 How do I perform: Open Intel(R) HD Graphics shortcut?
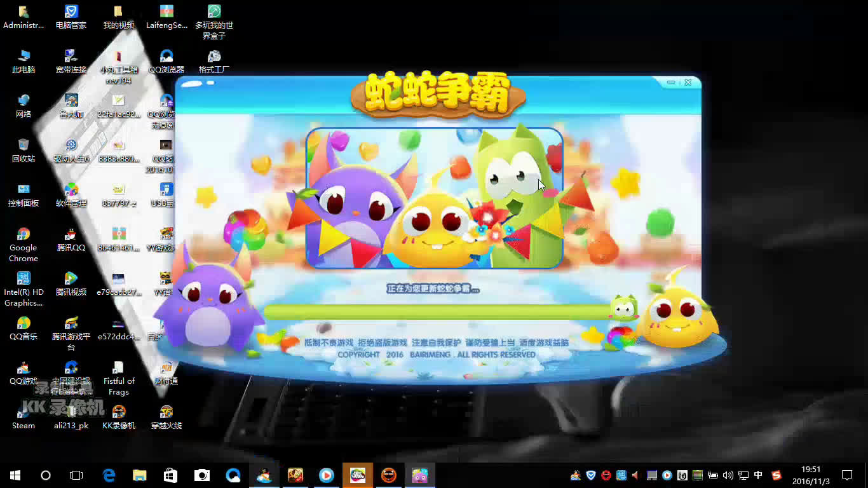pyautogui.click(x=24, y=289)
